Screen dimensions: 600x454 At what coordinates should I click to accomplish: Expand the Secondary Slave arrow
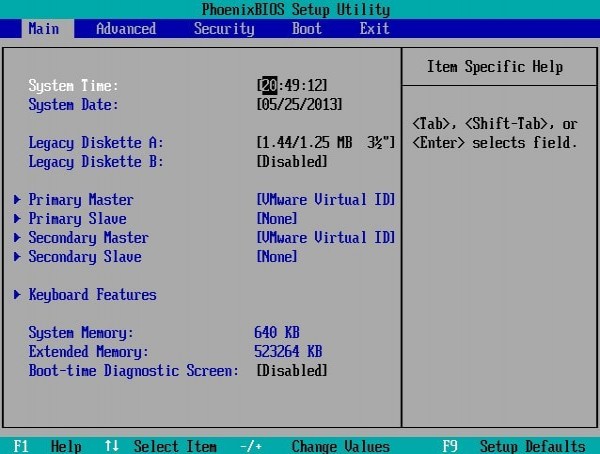18,257
